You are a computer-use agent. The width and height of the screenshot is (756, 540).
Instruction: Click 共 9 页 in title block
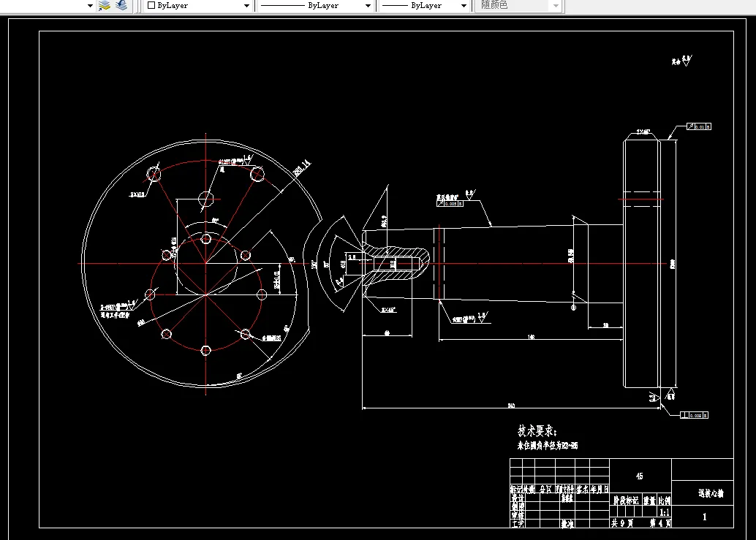pos(622,522)
